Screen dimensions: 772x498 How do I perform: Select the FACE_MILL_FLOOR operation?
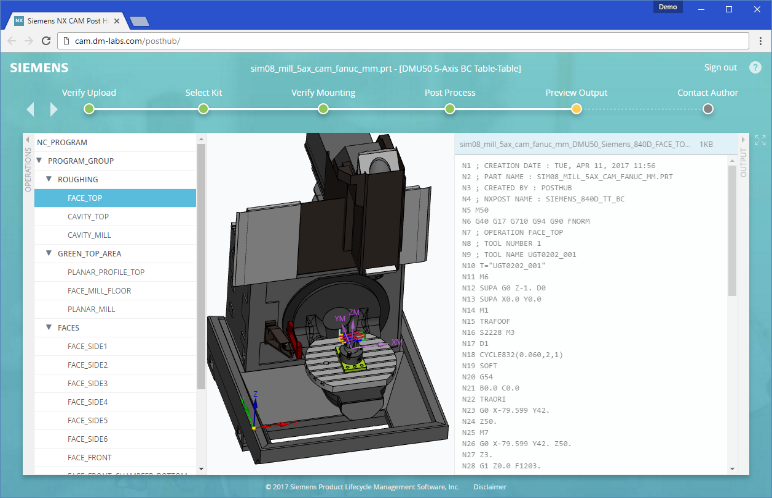tap(115, 291)
